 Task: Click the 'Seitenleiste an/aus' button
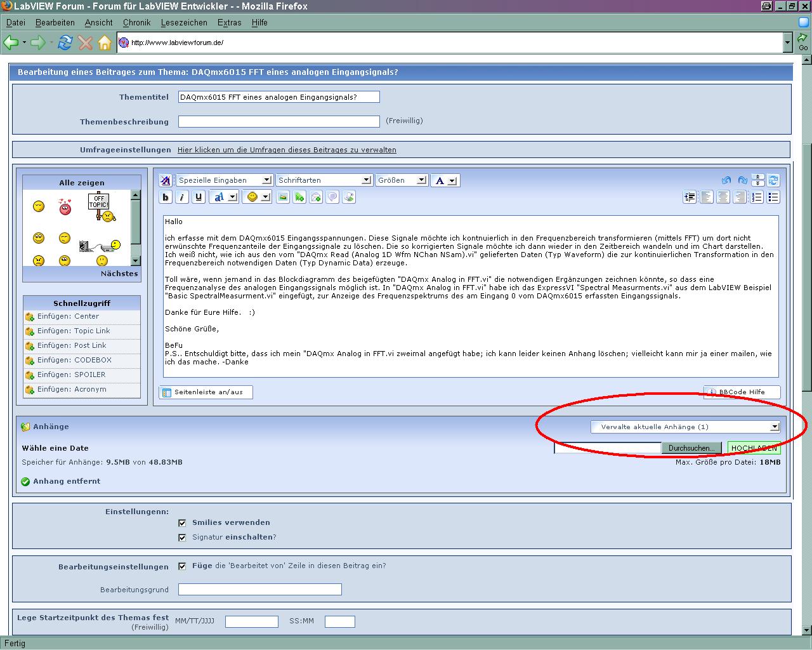tap(206, 392)
